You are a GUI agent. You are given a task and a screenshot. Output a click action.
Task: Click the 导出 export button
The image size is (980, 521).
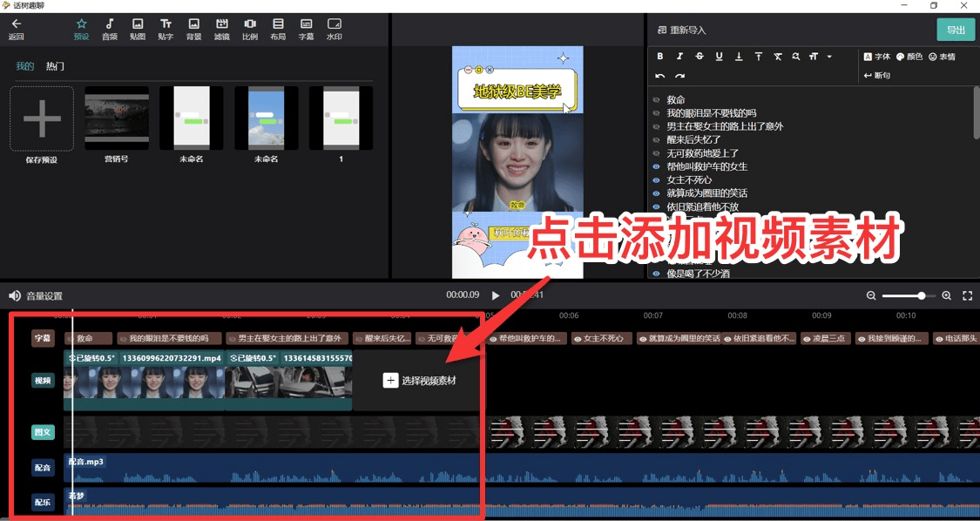click(x=956, y=30)
